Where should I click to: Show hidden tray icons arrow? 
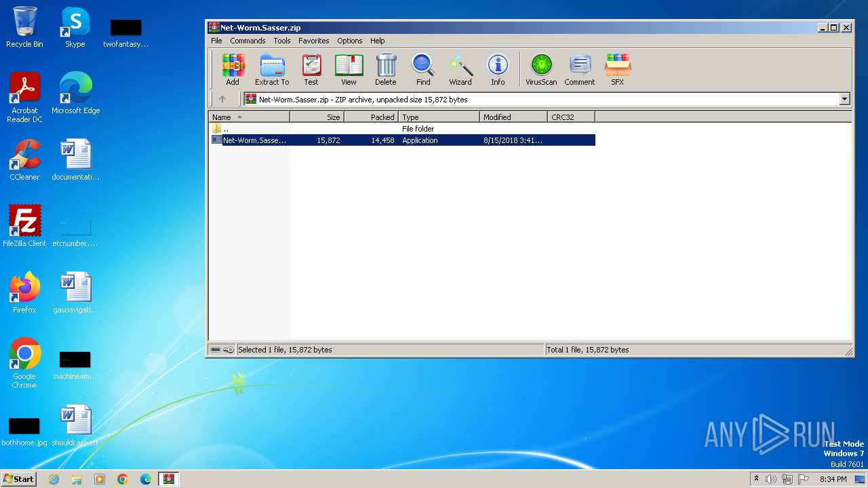click(756, 479)
